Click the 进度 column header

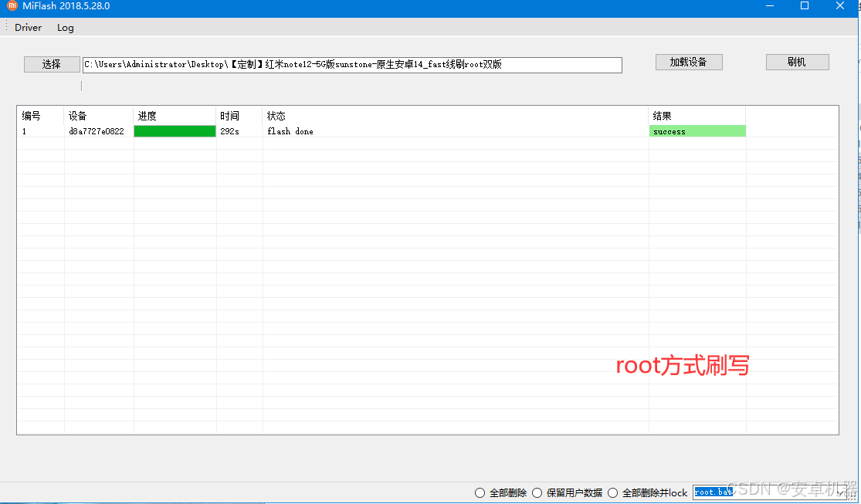point(175,116)
